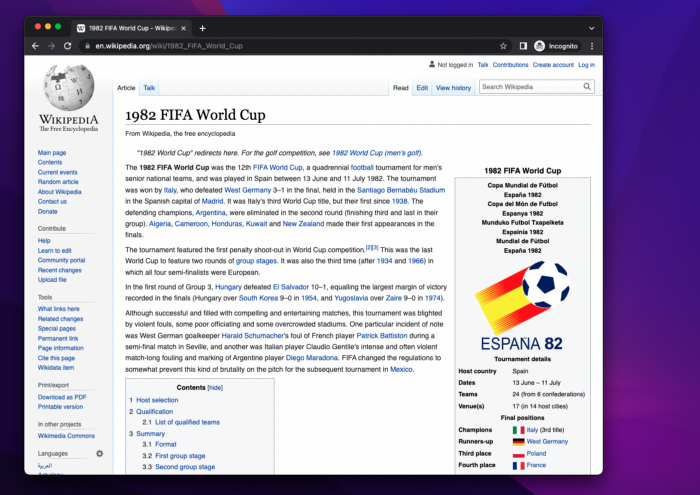Click the group stages link
Viewport: 700px width, 495px height.
pos(256,261)
